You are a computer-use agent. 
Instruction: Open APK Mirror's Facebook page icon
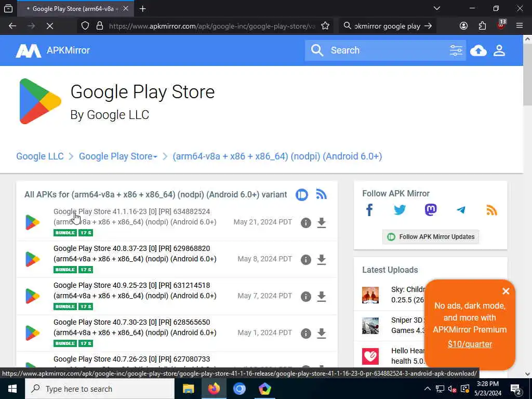369,210
